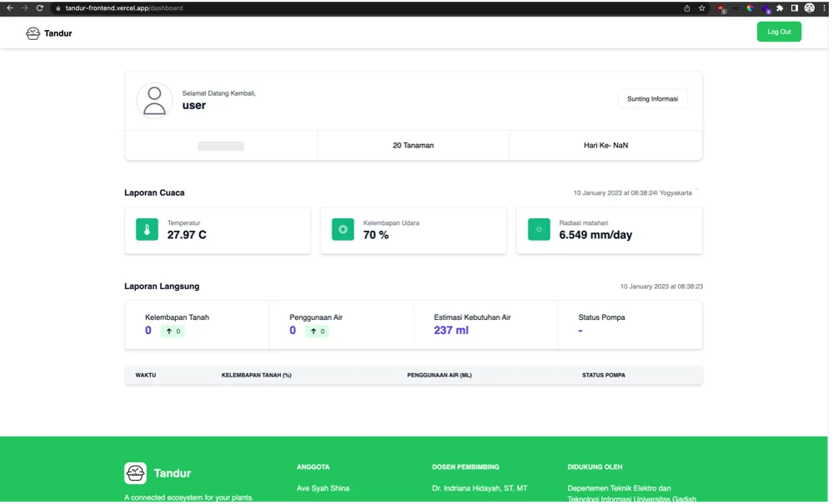833x504 pixels.
Task: Click the Tandur logo in the top navbar
Action: pyautogui.click(x=33, y=33)
